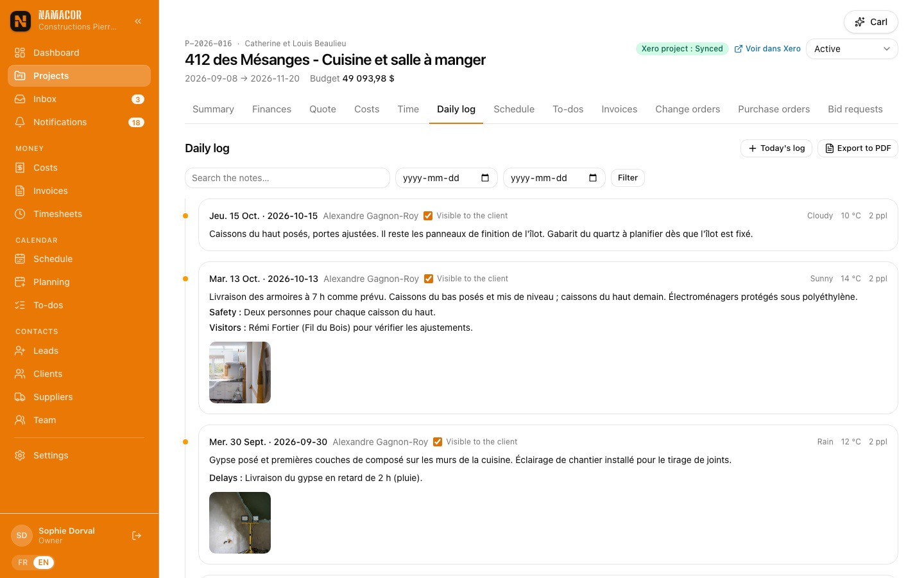This screenshot has width=924, height=578.
Task: Expand the Active project status dropdown
Action: pos(852,49)
